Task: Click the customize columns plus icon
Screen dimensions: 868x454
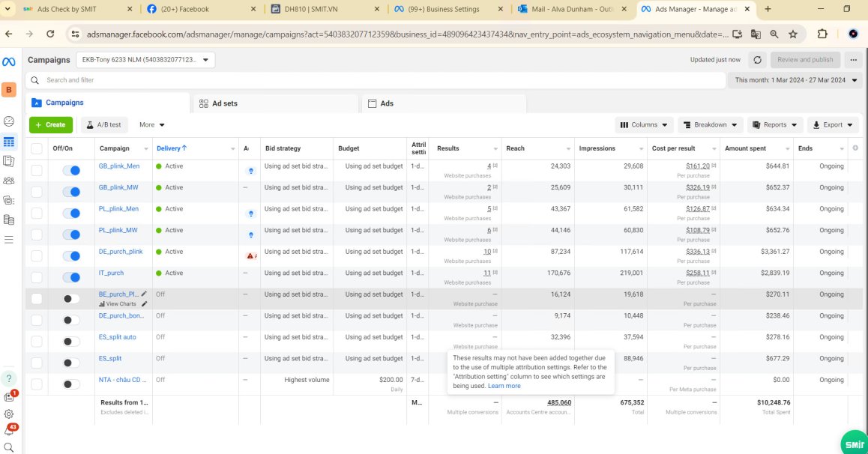Action: (855, 148)
